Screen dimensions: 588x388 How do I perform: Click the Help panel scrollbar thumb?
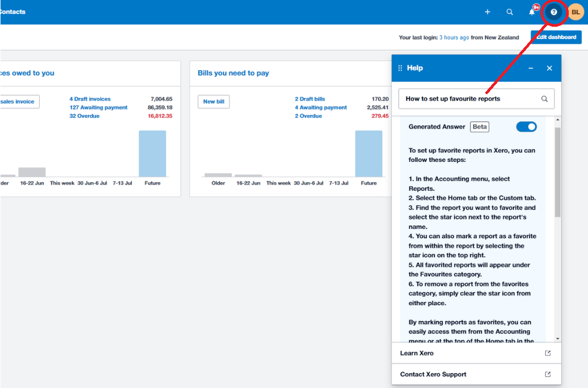pyautogui.click(x=558, y=173)
